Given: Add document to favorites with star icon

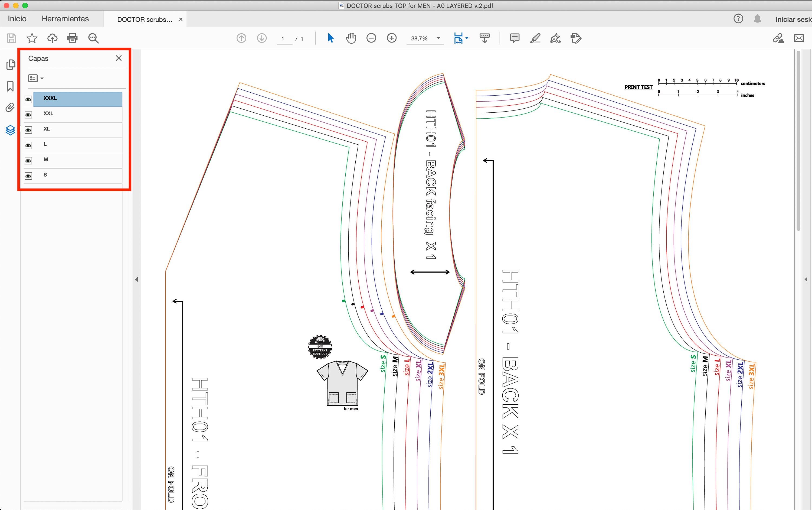Looking at the screenshot, I should 32,38.
